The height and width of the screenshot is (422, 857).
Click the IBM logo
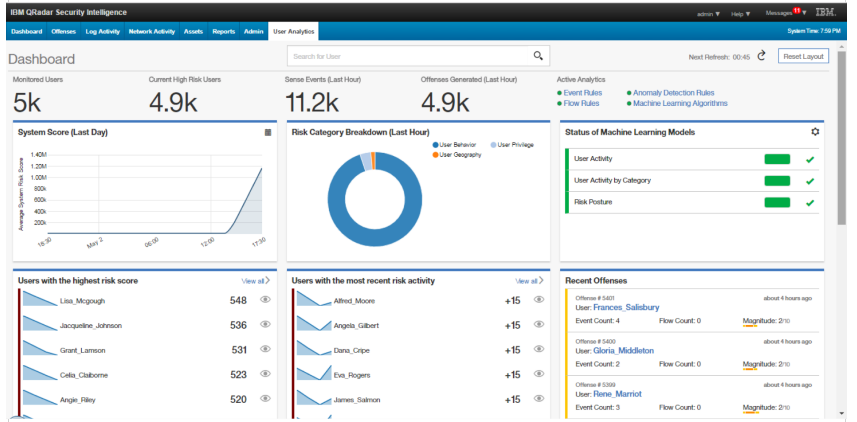tap(825, 13)
